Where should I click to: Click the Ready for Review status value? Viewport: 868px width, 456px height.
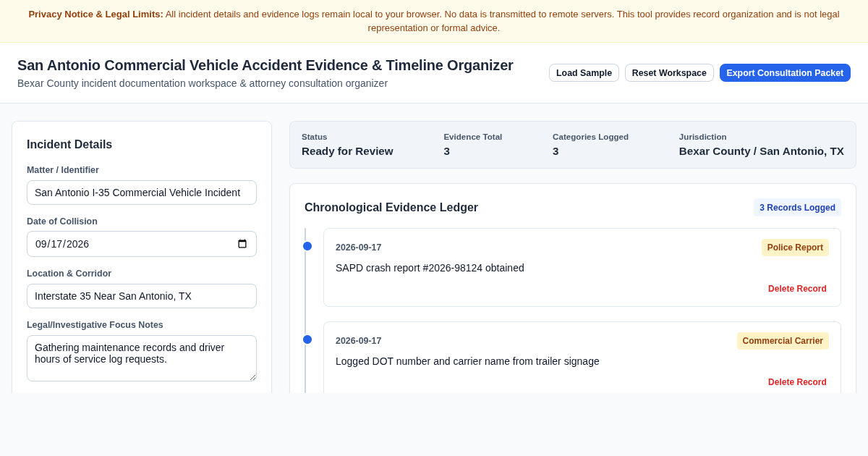pos(347,151)
